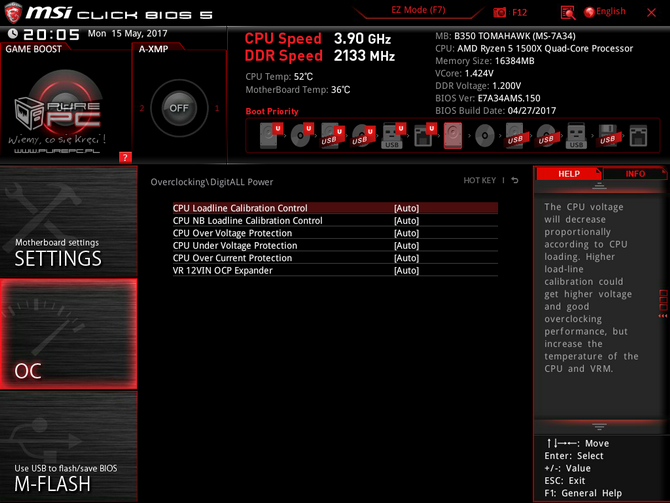Select the legacy USB CD/DVD boot icon

(546, 135)
